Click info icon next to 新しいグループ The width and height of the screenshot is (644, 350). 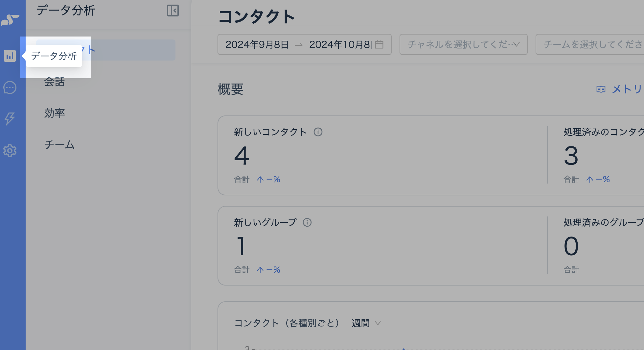pyautogui.click(x=307, y=222)
